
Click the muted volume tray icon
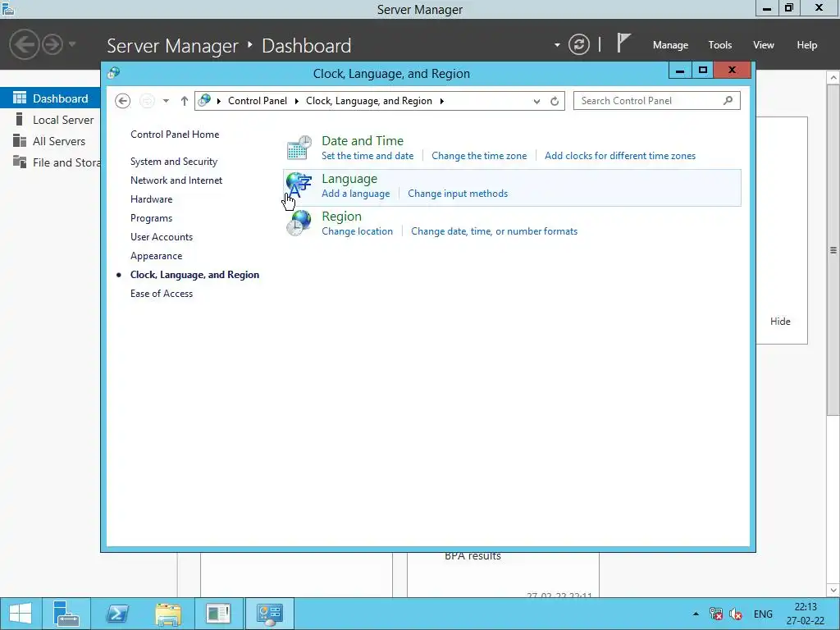[736, 614]
